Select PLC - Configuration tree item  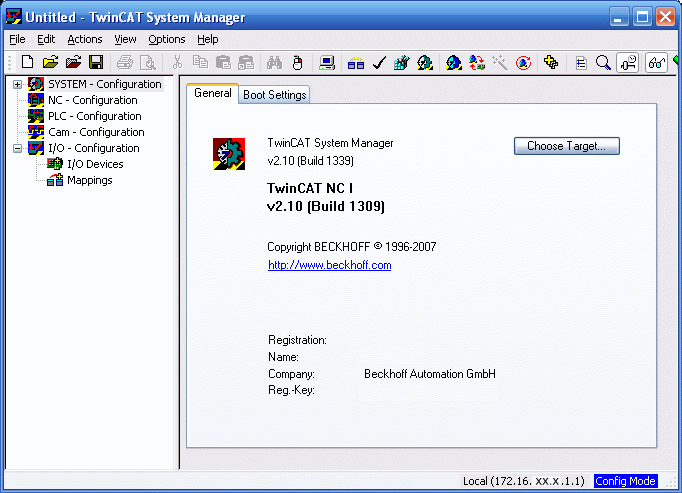(x=95, y=116)
